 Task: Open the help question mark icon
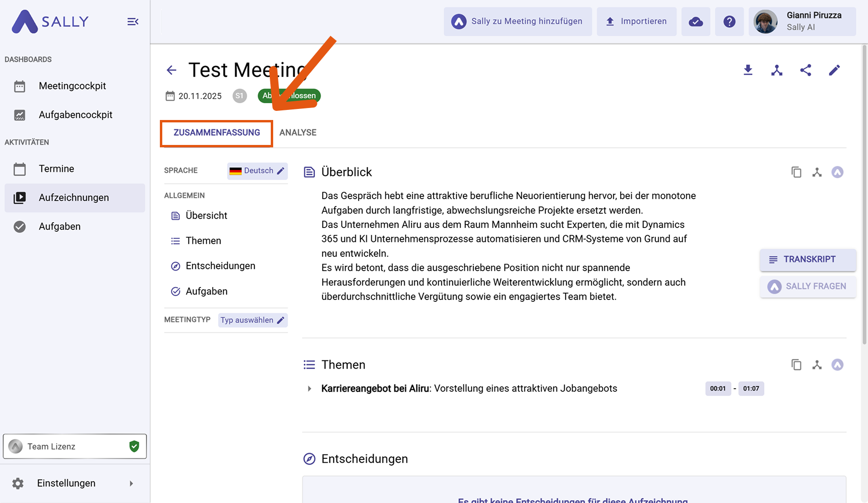tap(729, 22)
